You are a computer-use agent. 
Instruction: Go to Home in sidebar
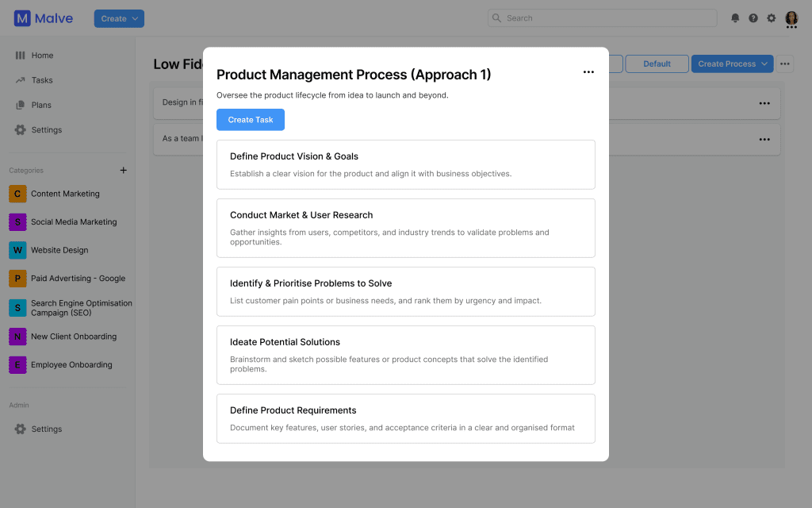(x=42, y=56)
